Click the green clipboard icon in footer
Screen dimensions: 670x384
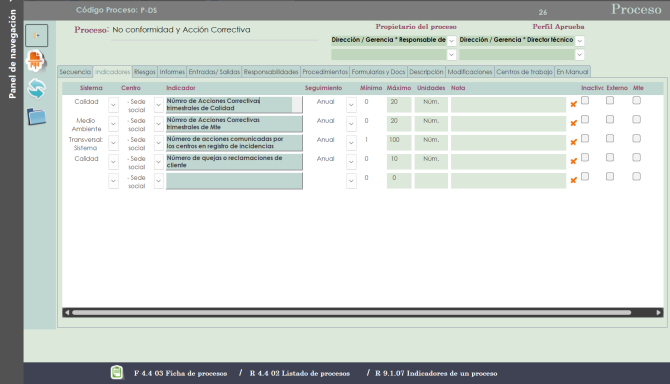117,372
